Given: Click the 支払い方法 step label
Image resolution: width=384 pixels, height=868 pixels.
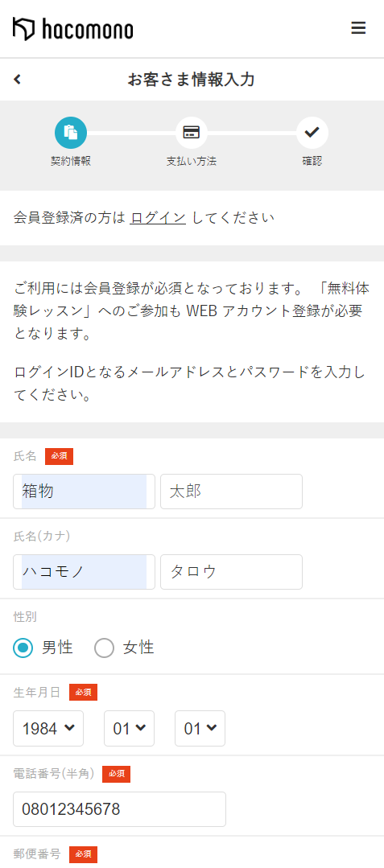Looking at the screenshot, I should point(191,162).
